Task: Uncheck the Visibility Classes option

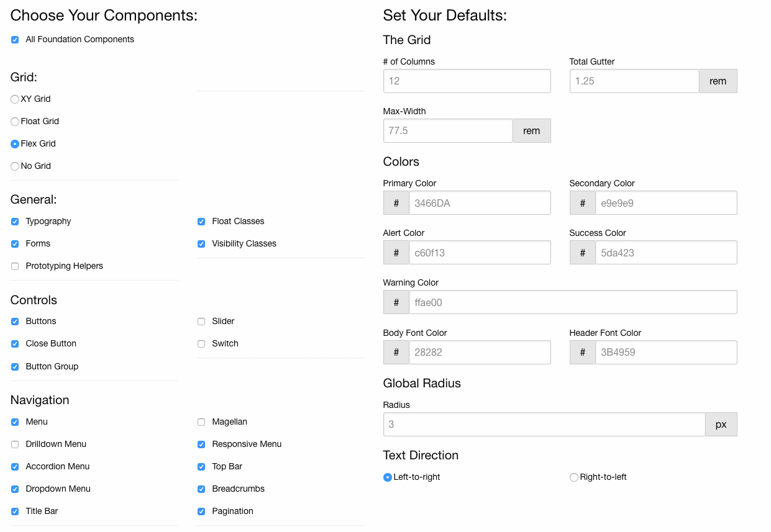Action: [201, 243]
